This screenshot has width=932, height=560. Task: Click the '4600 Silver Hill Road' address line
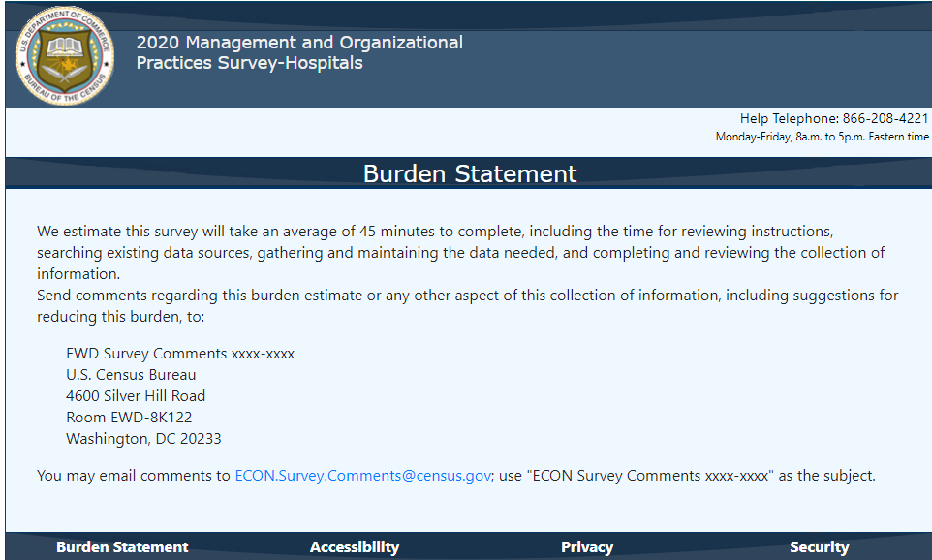(x=136, y=396)
